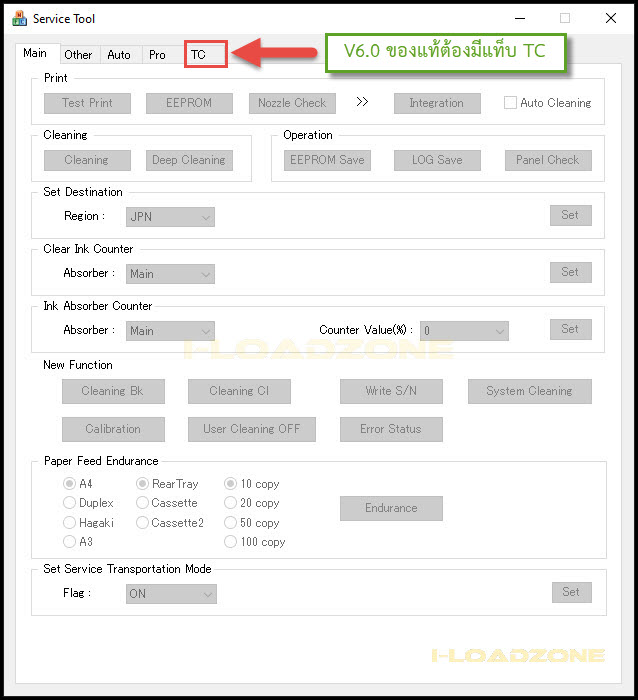638x700 pixels.
Task: Choose the Duplex radio option
Action: (69, 503)
